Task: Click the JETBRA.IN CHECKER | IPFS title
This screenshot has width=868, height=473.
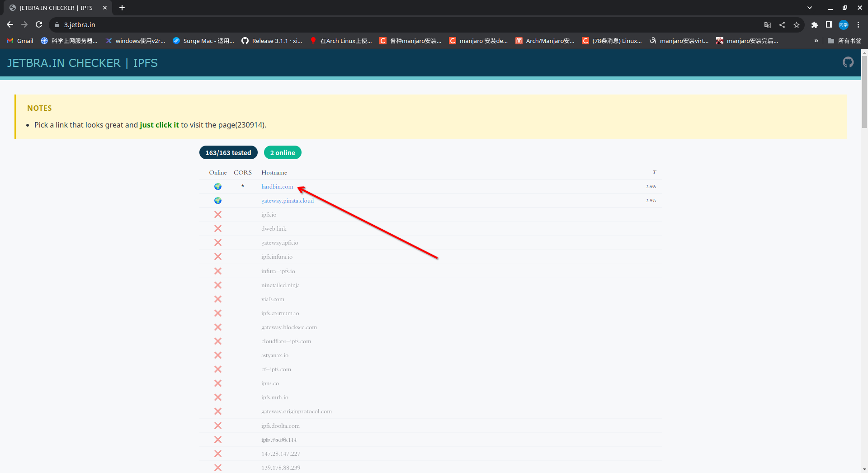Action: coord(82,63)
